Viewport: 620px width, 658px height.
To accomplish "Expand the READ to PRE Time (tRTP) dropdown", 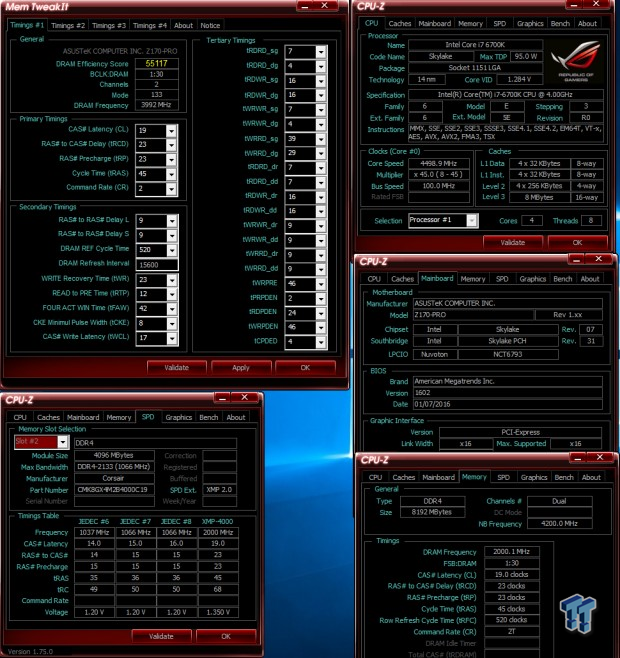I will [172, 295].
